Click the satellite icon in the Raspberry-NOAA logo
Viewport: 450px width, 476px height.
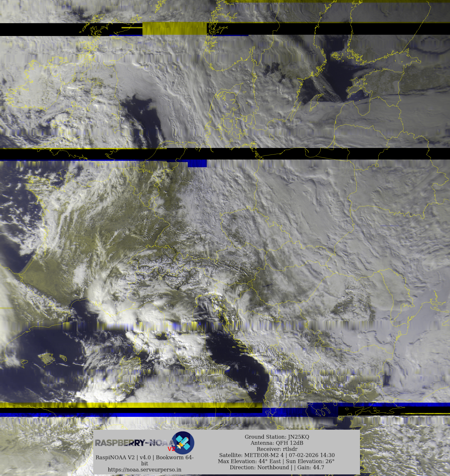coord(184,443)
